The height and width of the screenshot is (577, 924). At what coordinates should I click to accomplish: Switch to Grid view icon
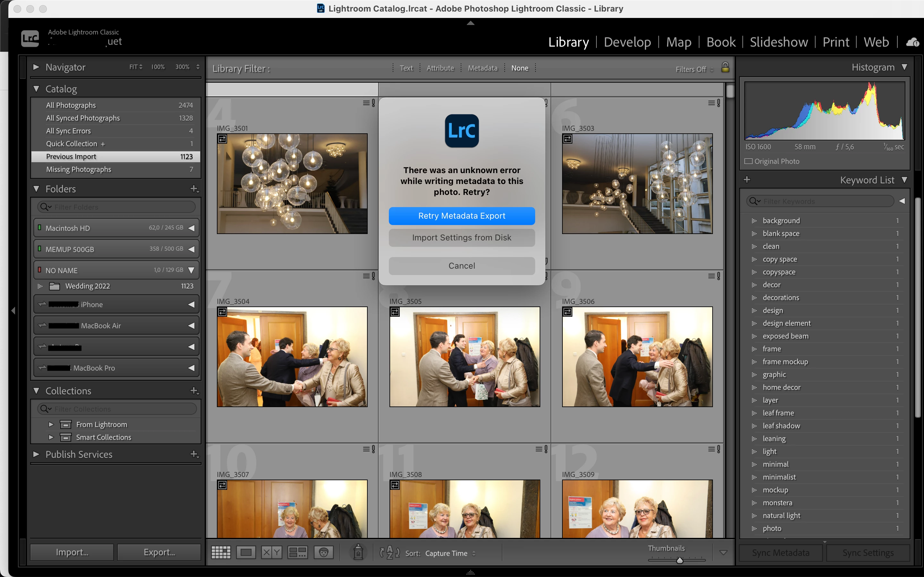pos(221,552)
